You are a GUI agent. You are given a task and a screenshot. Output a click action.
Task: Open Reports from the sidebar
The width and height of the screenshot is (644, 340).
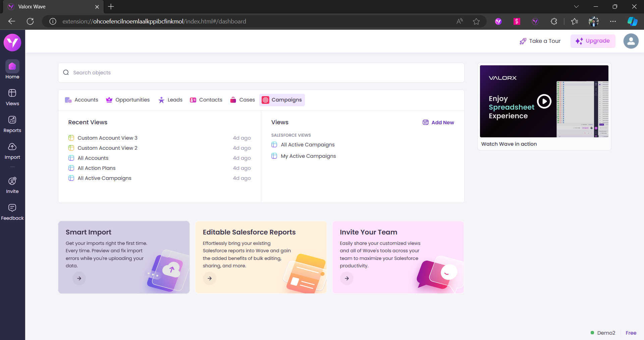(x=12, y=124)
